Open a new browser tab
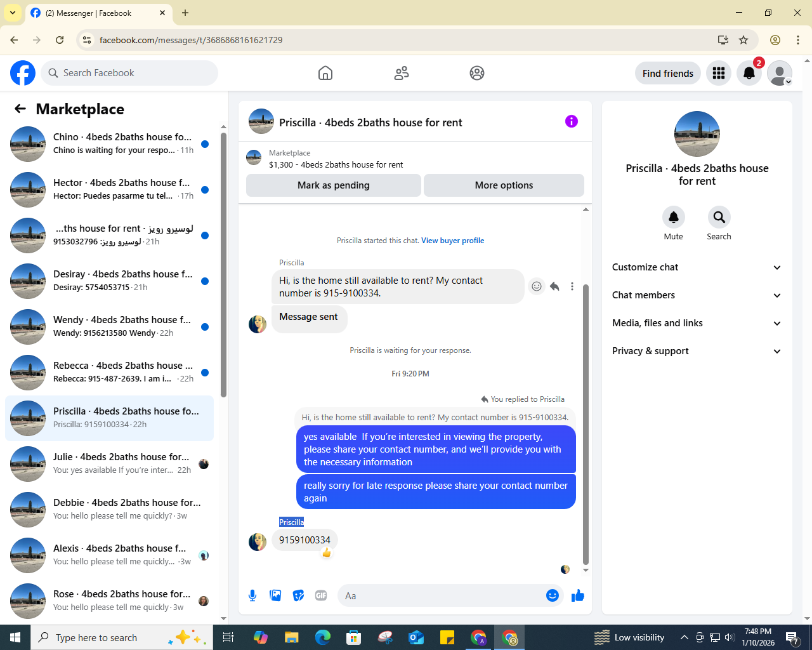This screenshot has width=812, height=650. pyautogui.click(x=185, y=13)
